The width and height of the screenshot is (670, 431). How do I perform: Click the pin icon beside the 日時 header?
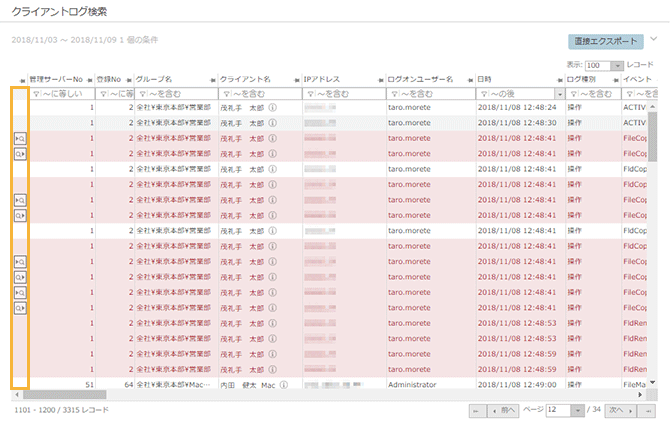tap(470, 79)
